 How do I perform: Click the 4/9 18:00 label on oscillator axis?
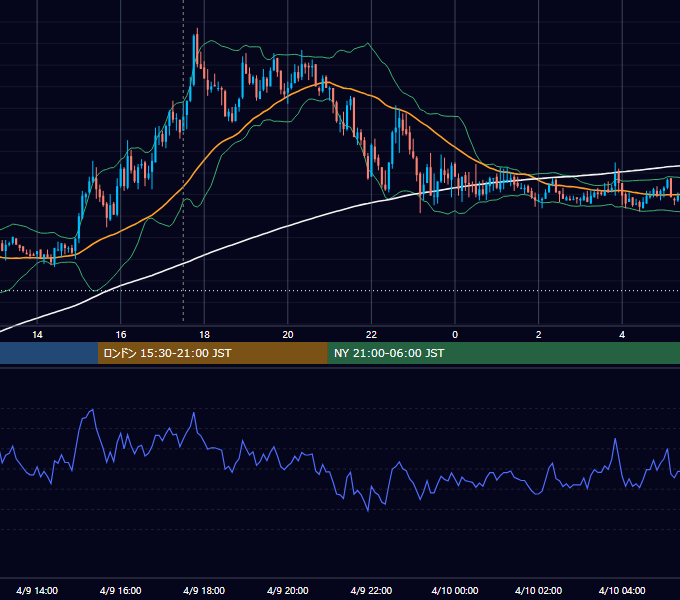(x=204, y=590)
